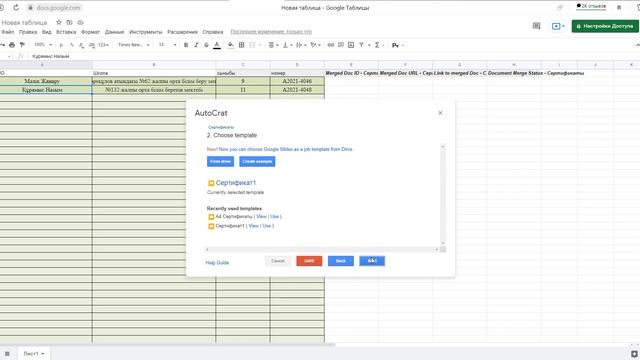This screenshot has height=360, width=640.
Task: Open the fill color picker
Action: pos(231,45)
